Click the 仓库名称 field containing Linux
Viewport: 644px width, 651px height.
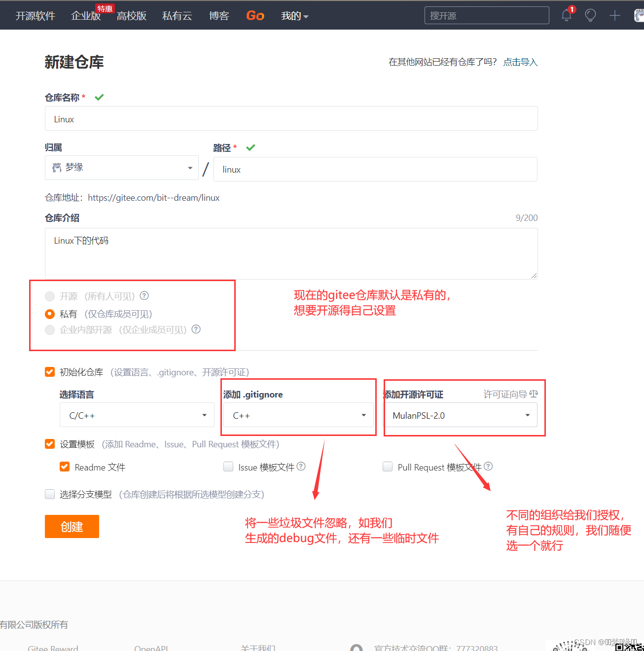pyautogui.click(x=291, y=118)
